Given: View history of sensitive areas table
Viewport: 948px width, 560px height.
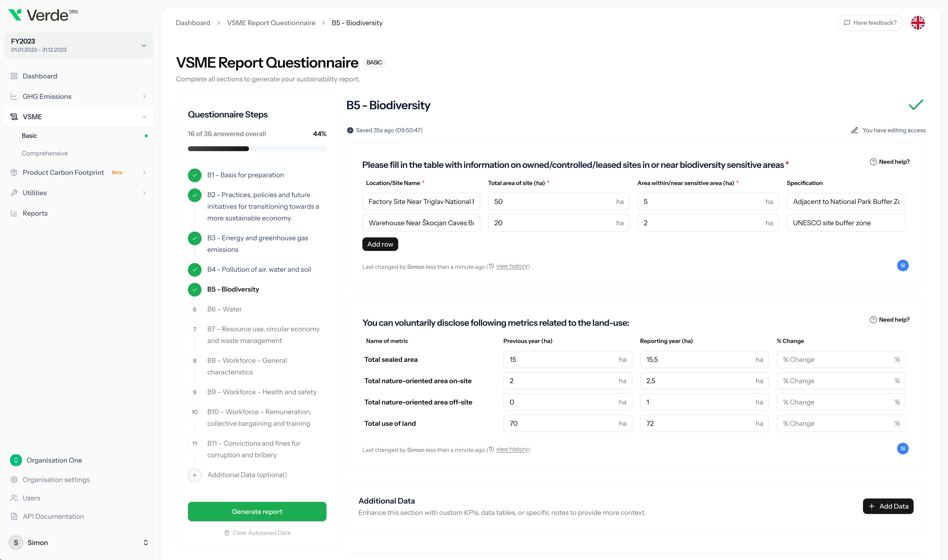Looking at the screenshot, I should 512,266.
